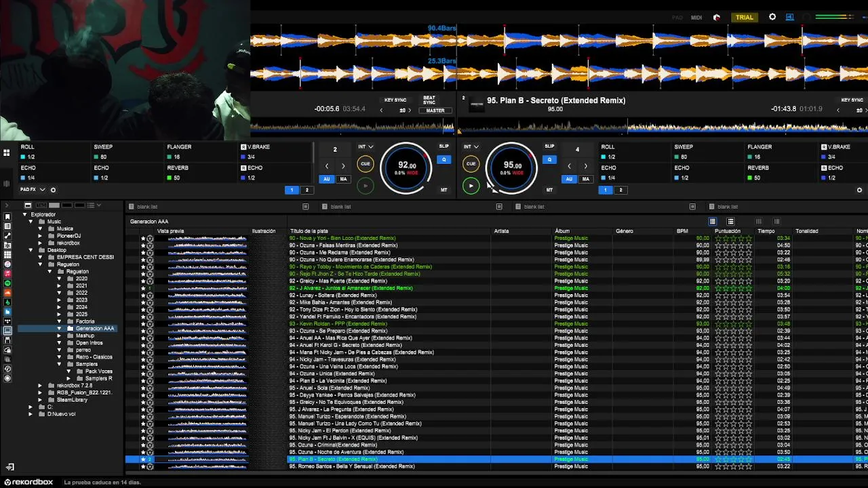This screenshot has width=868, height=488.
Task: Open right pad settings gear
Action: click(859, 190)
